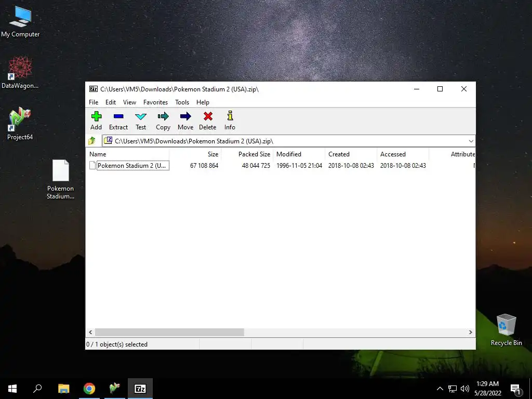Open My Computer desktop icon

[20, 21]
